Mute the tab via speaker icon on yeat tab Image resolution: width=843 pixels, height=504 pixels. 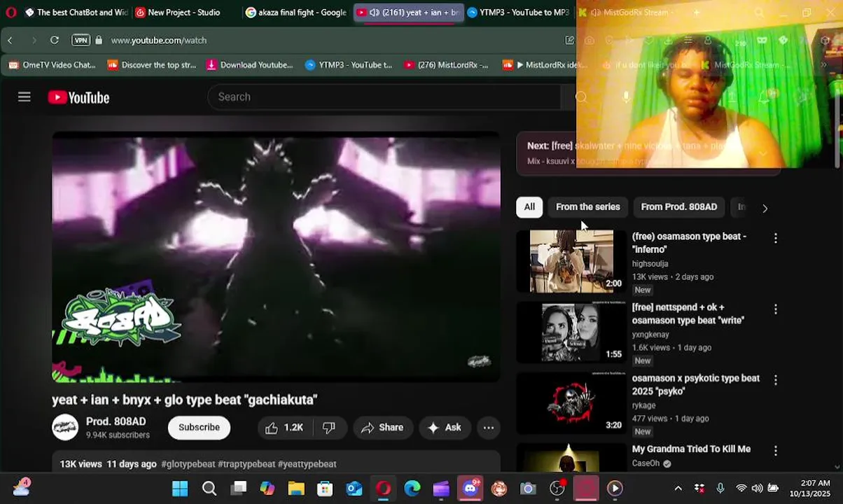(375, 13)
